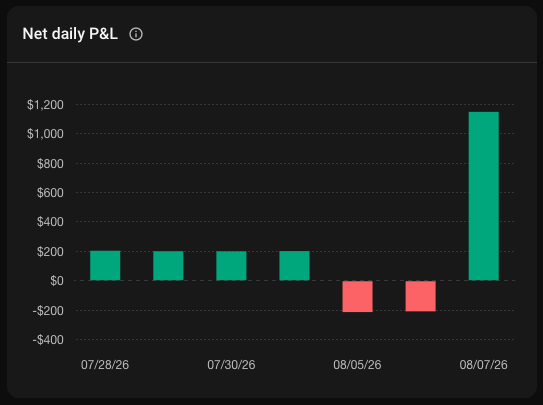Screen dimensions: 543x405
Task: Click the Net daily P&L title
Action: [70, 34]
